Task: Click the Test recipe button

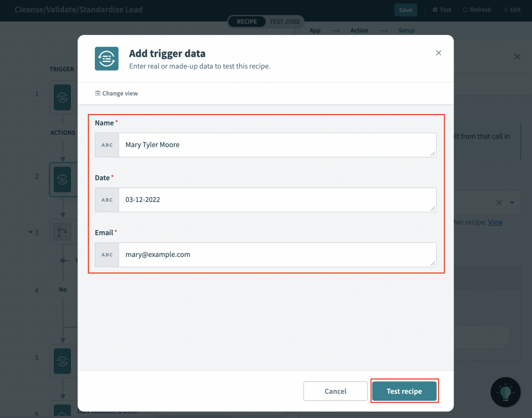Action: tap(404, 391)
